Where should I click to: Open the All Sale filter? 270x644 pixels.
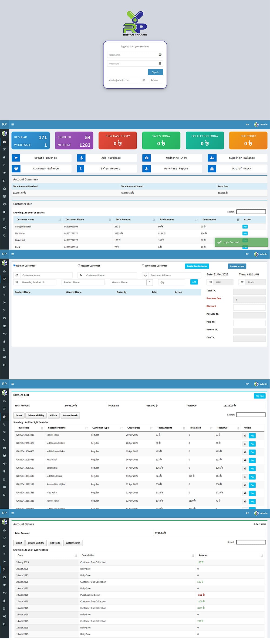click(53, 415)
